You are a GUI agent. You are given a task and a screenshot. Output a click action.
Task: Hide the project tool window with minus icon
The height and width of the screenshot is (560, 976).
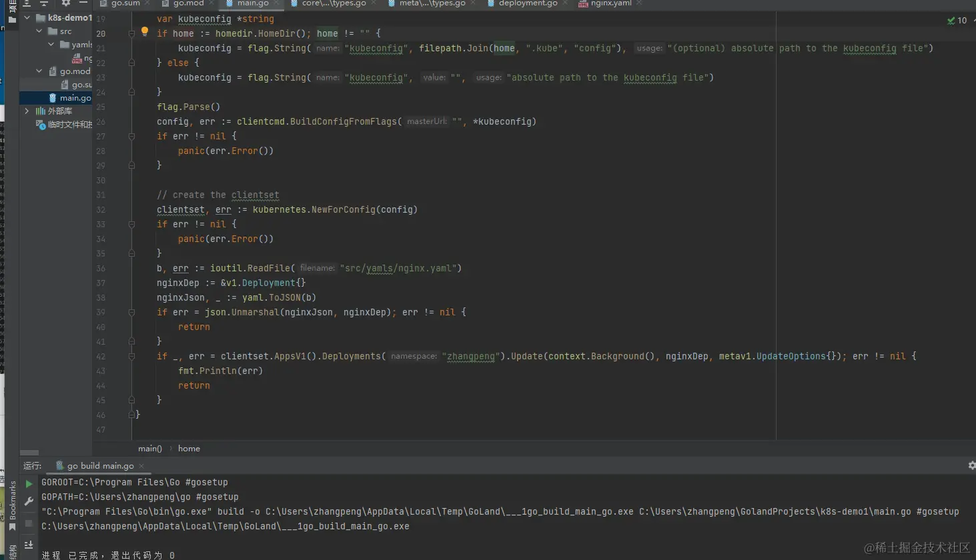pyautogui.click(x=83, y=3)
